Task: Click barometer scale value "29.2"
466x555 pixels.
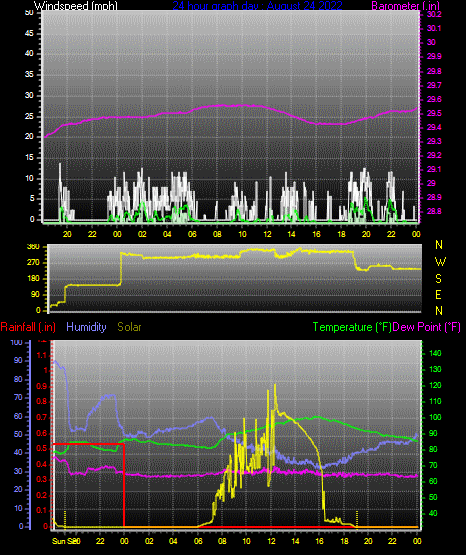Action: 434,155
